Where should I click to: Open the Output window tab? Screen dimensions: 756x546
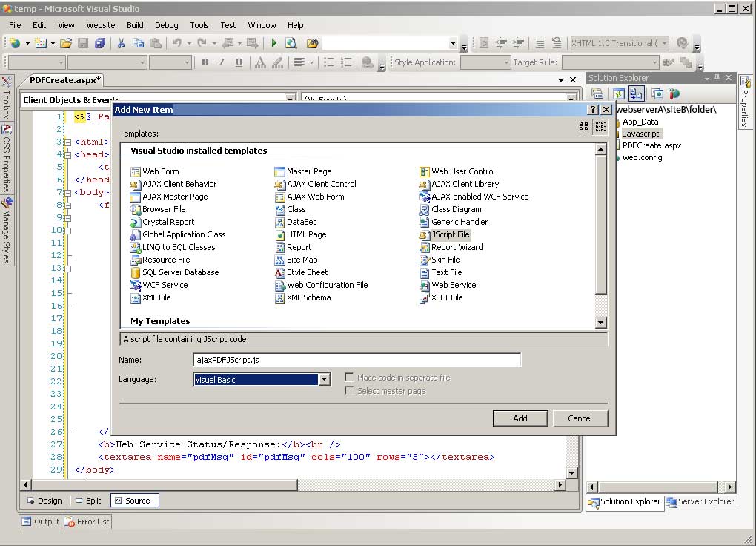tap(41, 522)
